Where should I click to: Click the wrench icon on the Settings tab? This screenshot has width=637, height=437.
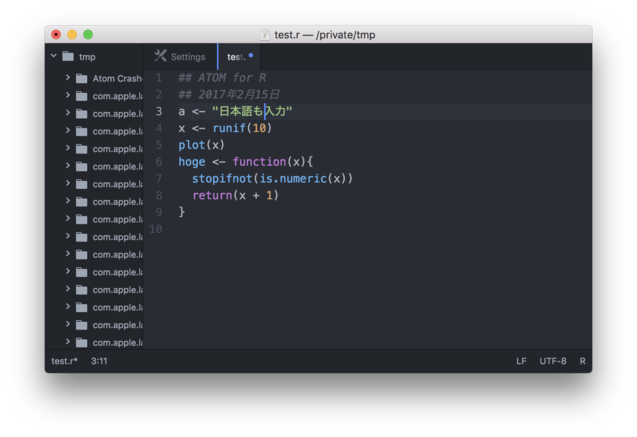click(x=160, y=57)
